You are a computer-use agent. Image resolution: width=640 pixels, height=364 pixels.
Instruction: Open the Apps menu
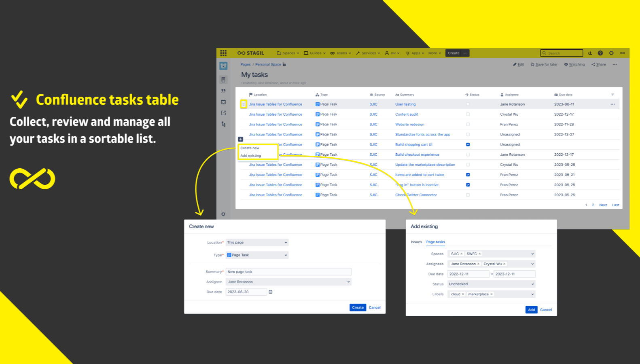415,53
